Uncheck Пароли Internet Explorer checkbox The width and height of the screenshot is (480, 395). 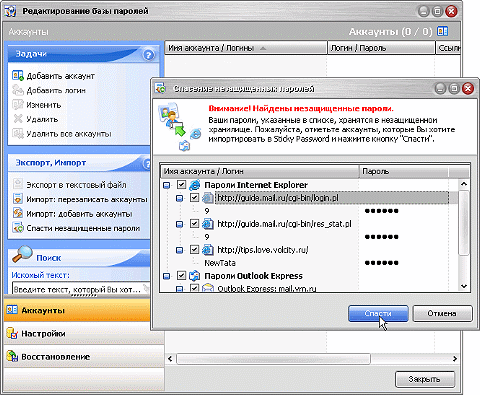(181, 184)
